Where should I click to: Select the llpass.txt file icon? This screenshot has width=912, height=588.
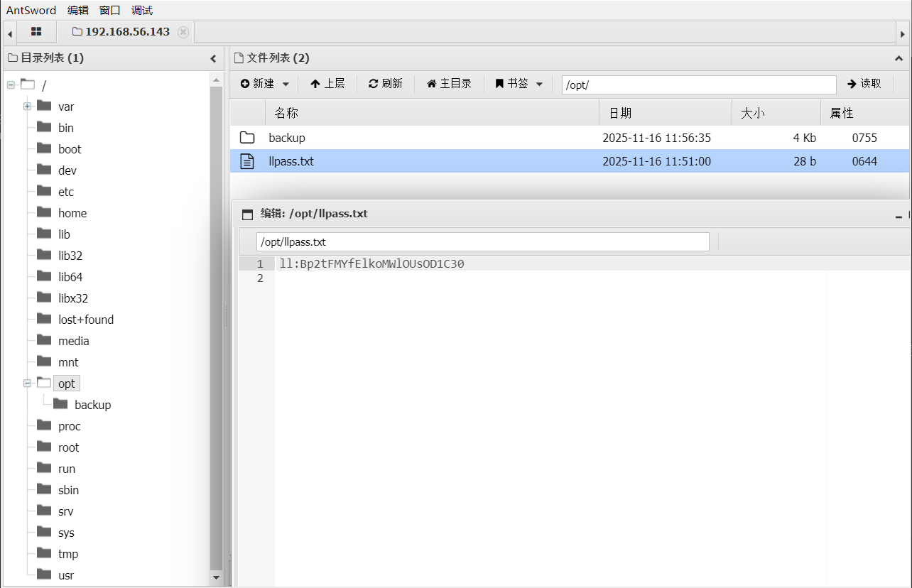247,161
